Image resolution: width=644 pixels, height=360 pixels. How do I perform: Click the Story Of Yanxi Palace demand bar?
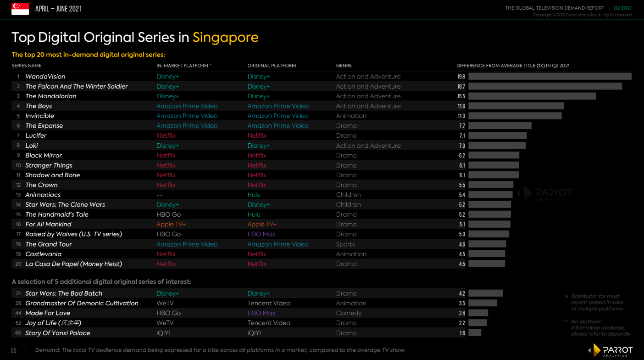[475, 333]
